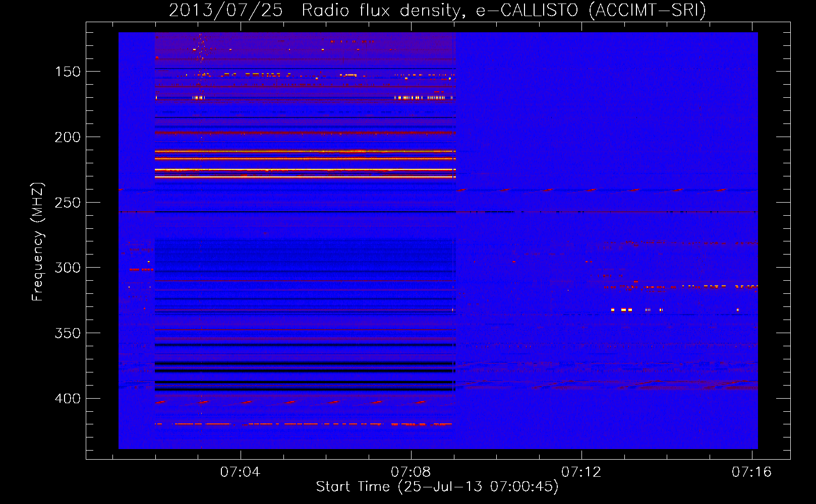Screen dimensions: 816x504
Task: Click the 'Start Time (25-Jul-13 07:00:45)' label
Action: point(437,487)
